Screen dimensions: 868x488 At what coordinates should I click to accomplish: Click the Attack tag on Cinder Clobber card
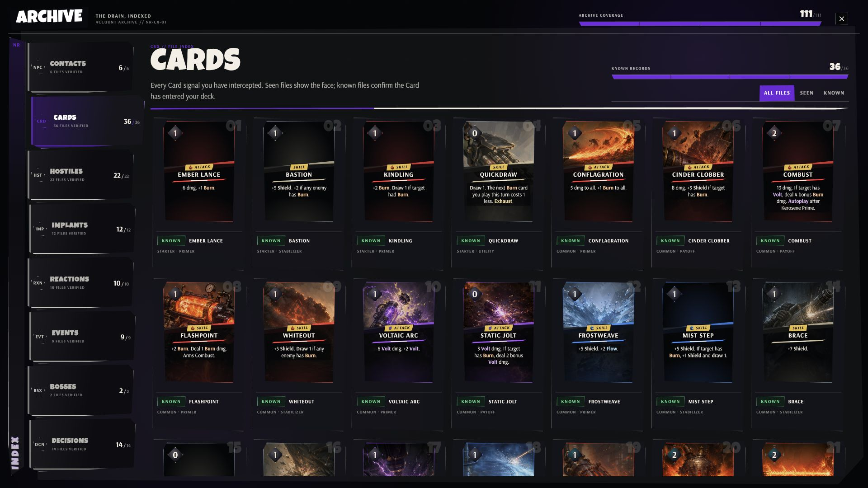point(698,167)
